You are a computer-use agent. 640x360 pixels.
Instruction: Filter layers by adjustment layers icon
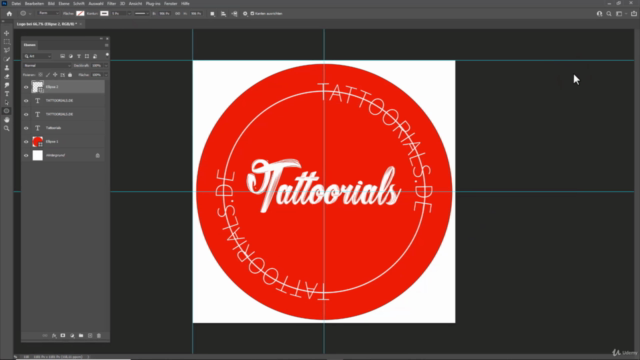[71, 56]
